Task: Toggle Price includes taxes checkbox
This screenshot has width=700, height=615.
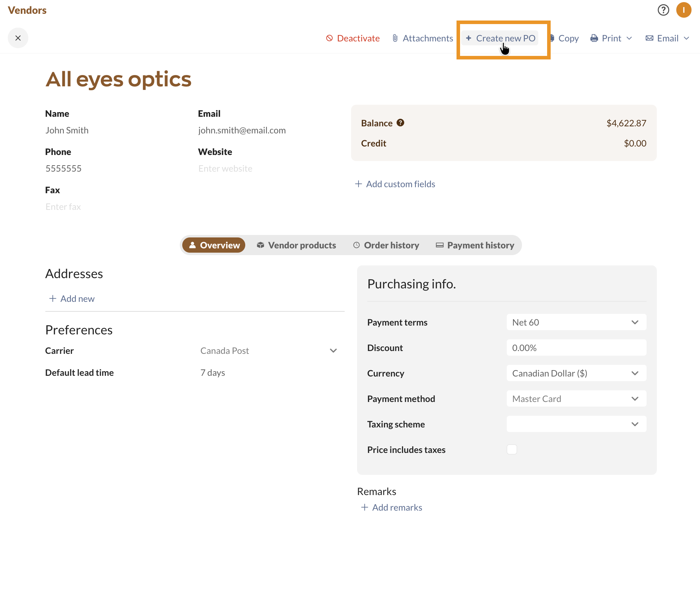Action: click(x=512, y=449)
